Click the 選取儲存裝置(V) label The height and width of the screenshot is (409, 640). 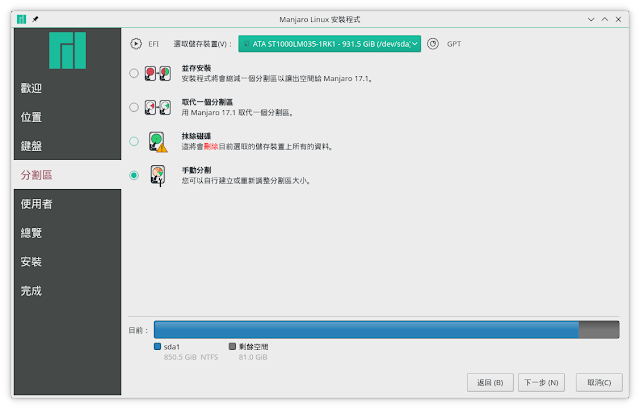pos(203,44)
